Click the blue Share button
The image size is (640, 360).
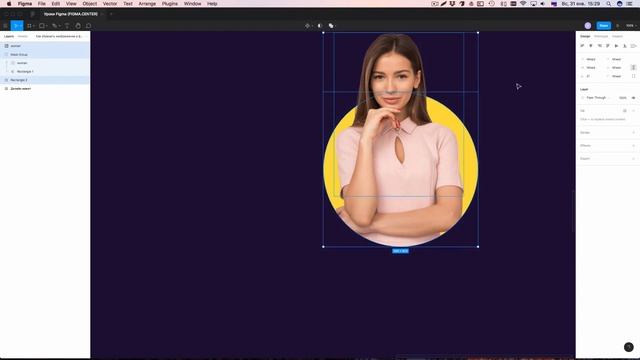(604, 26)
